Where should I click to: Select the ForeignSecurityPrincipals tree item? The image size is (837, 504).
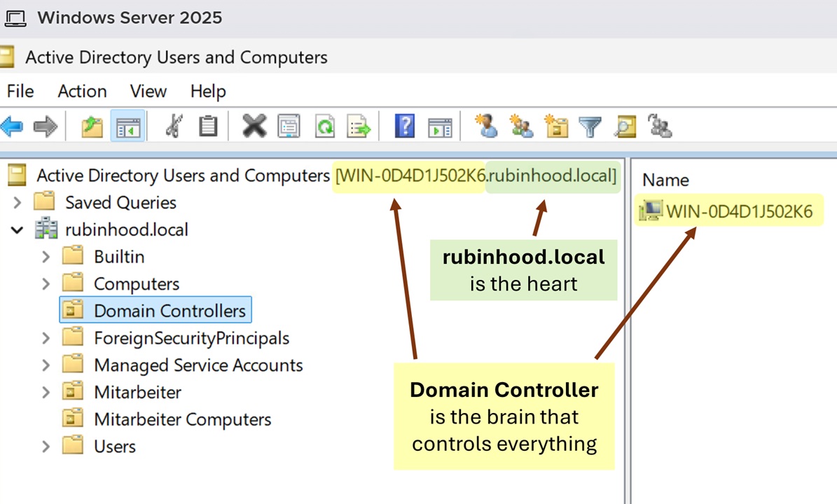[x=192, y=338]
